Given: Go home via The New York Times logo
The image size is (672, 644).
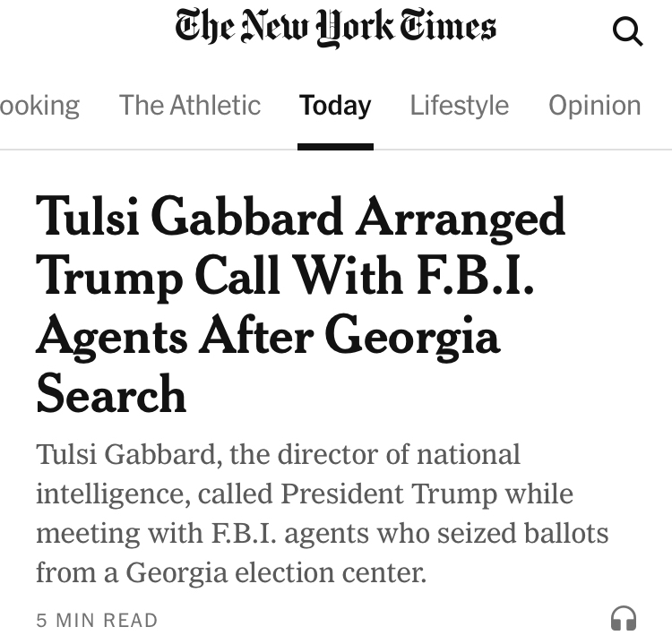Looking at the screenshot, I should click(x=335, y=29).
